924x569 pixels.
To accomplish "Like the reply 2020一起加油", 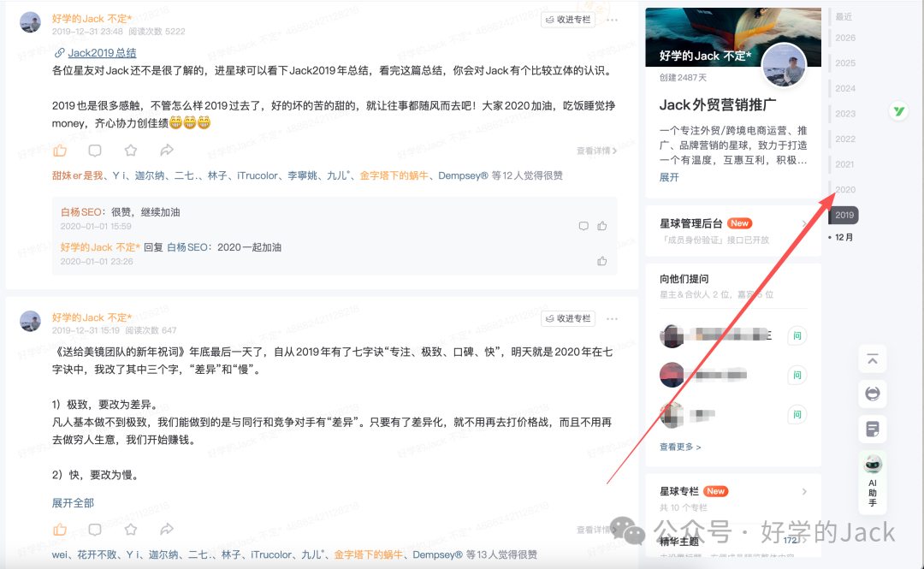I will tap(602, 261).
